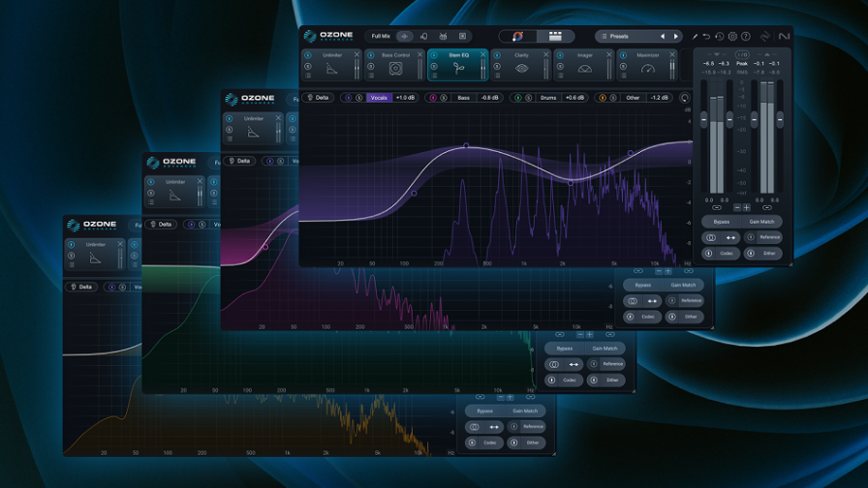Click the headphone listen icon right of Other
This screenshot has height=488, width=868.
click(684, 98)
